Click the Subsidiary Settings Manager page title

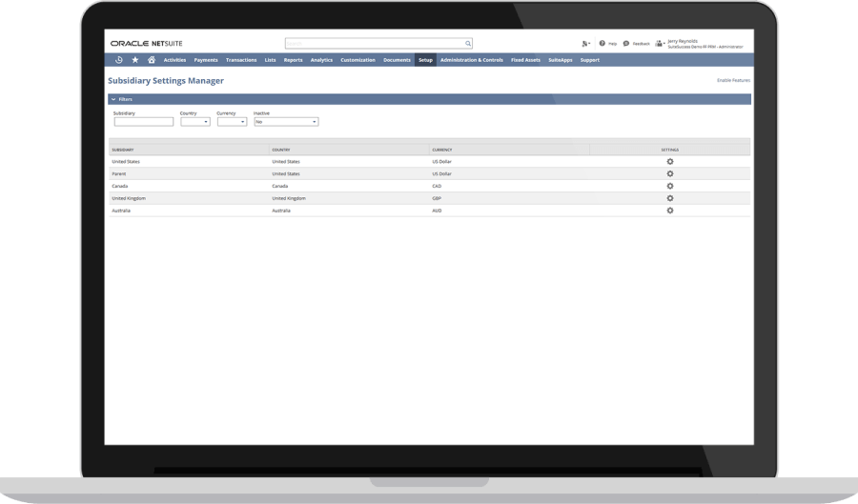point(166,81)
